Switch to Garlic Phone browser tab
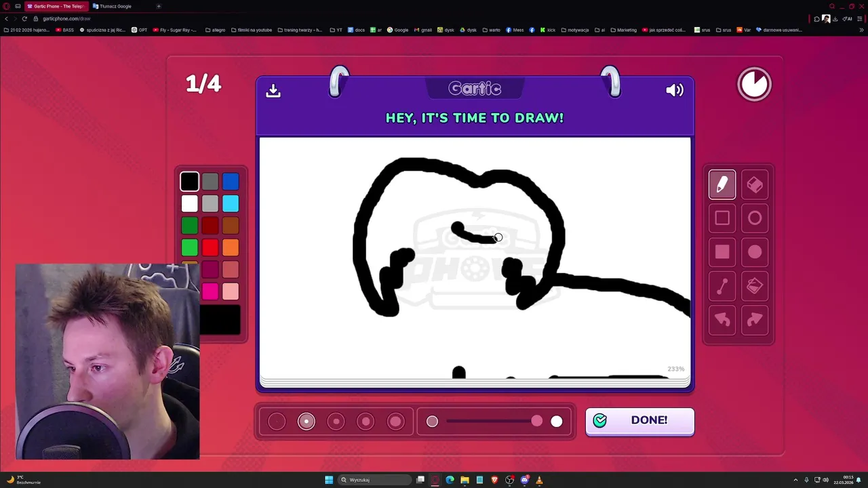This screenshot has width=868, height=488. [56, 6]
